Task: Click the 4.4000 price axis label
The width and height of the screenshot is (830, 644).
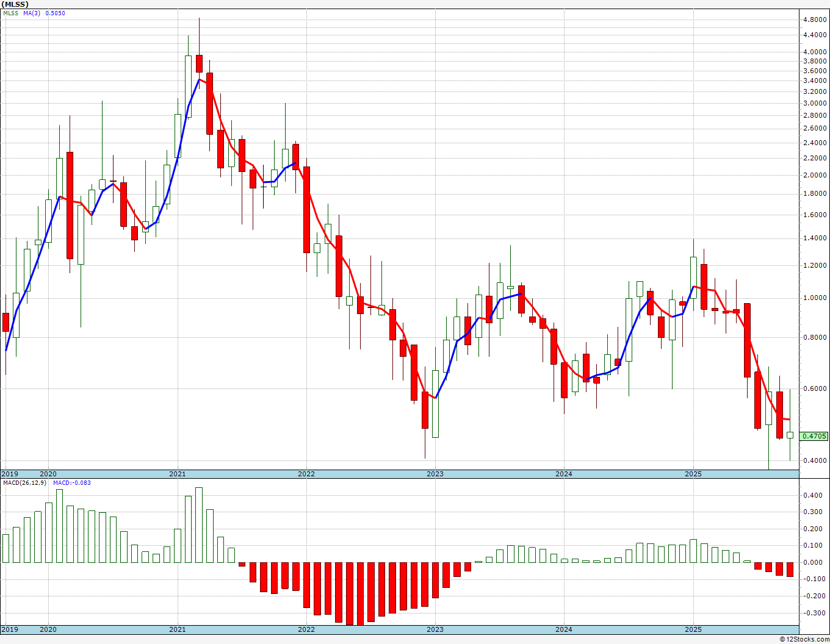Action: (815, 35)
